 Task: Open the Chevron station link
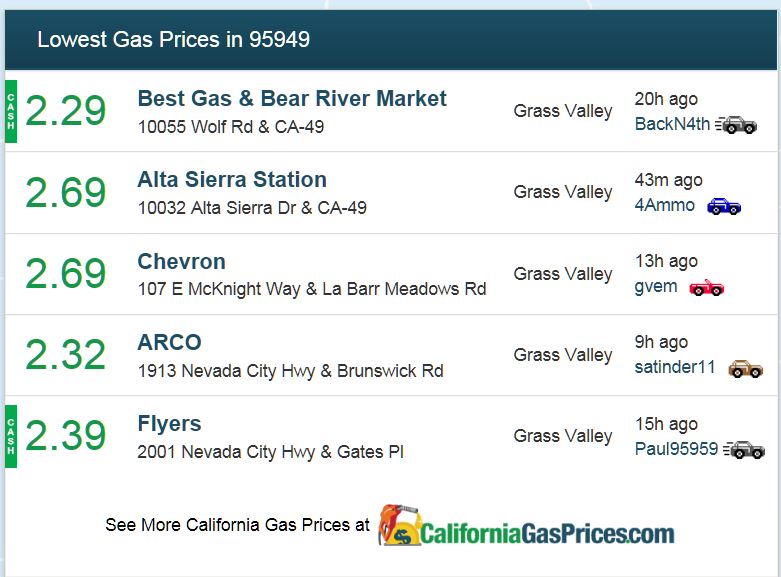click(x=181, y=261)
